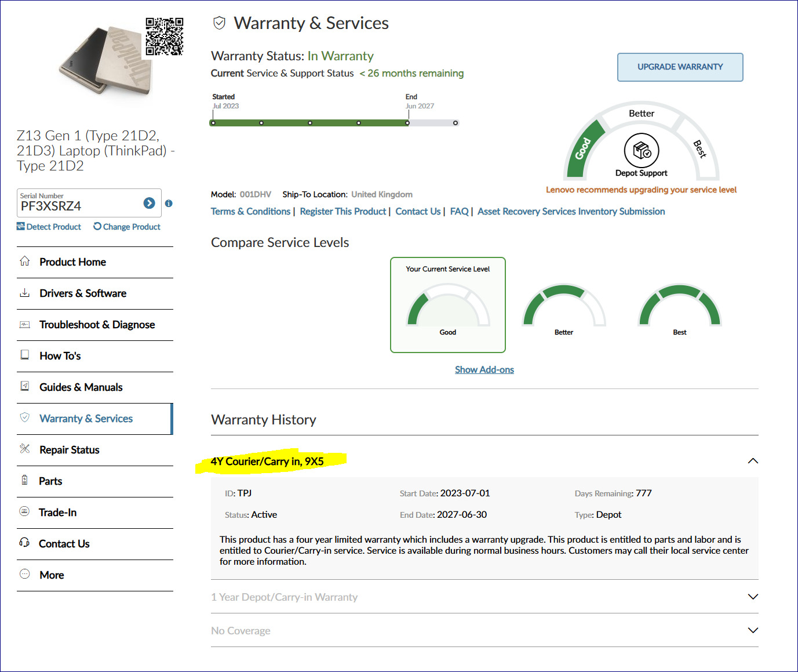Click the Best segment on the main gauge
This screenshot has height=672, width=798.
[699, 148]
